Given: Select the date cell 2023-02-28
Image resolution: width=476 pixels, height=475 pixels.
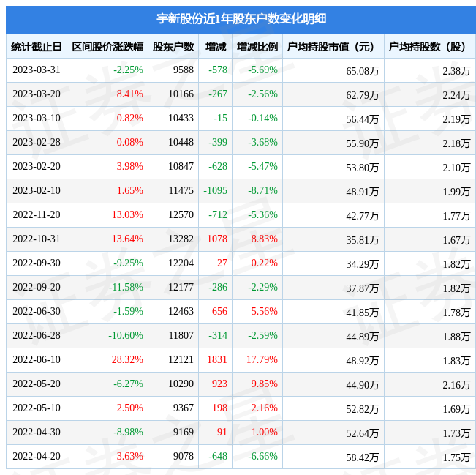Looking at the screenshot, I should 37,142.
